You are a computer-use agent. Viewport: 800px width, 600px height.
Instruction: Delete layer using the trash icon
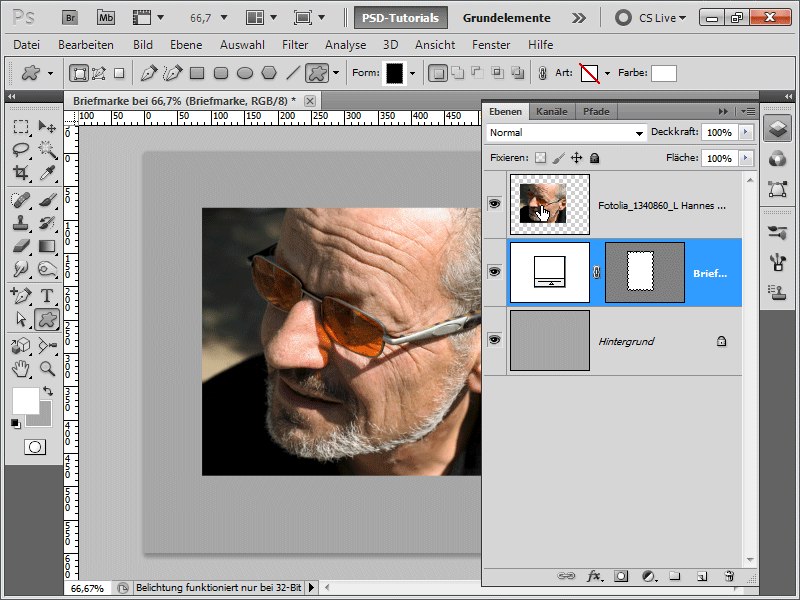click(x=729, y=576)
